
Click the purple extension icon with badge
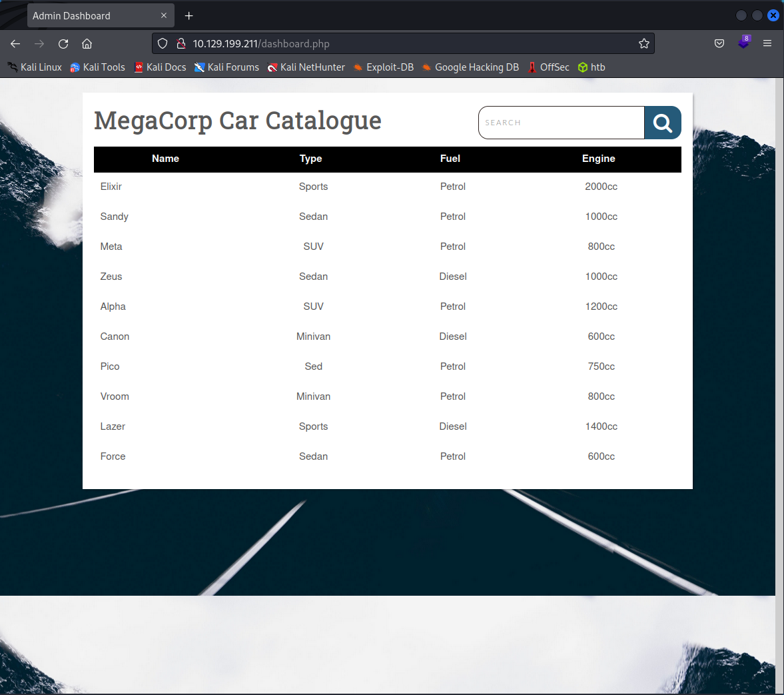743,43
